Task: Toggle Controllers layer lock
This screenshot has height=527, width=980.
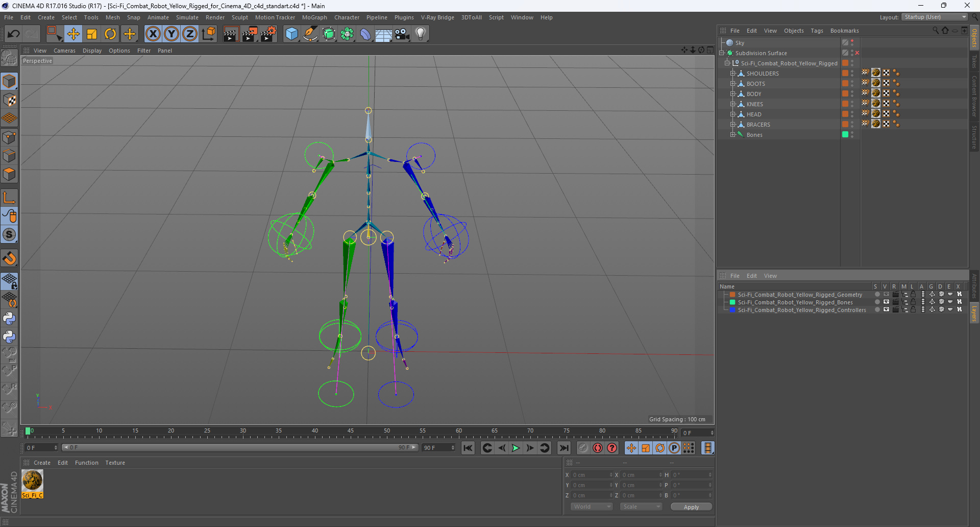Action: [913, 310]
